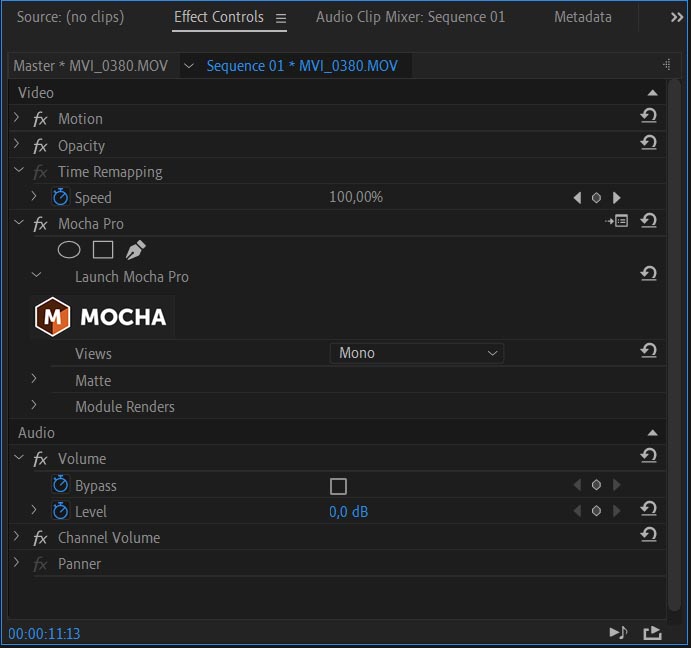Play only the audio for this clip
The width and height of the screenshot is (691, 648).
click(618, 633)
